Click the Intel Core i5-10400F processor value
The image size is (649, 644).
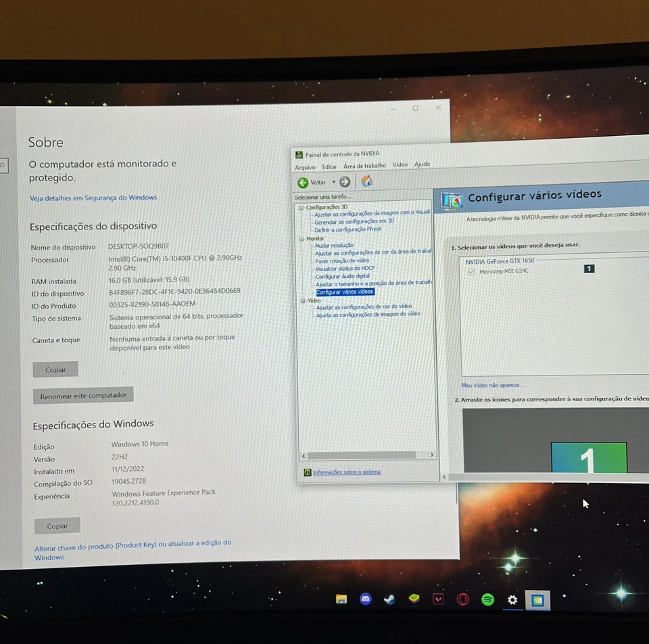tap(175, 262)
